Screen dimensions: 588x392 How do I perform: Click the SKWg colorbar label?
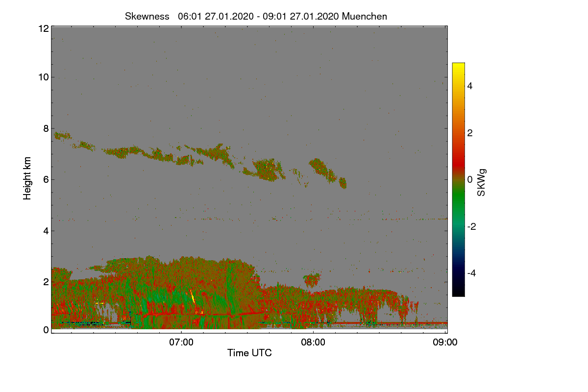482,182
